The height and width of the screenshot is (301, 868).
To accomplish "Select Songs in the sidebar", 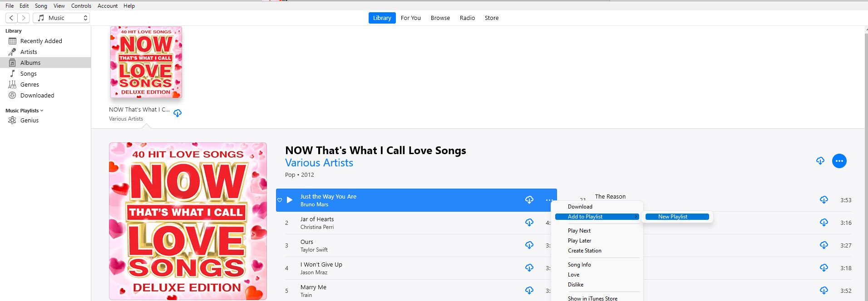I will coord(45,73).
